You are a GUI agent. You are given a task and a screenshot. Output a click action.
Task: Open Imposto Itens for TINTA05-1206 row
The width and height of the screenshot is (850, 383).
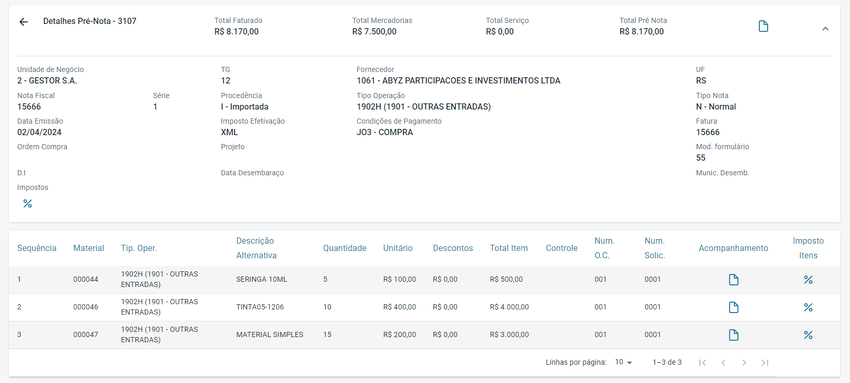point(808,308)
